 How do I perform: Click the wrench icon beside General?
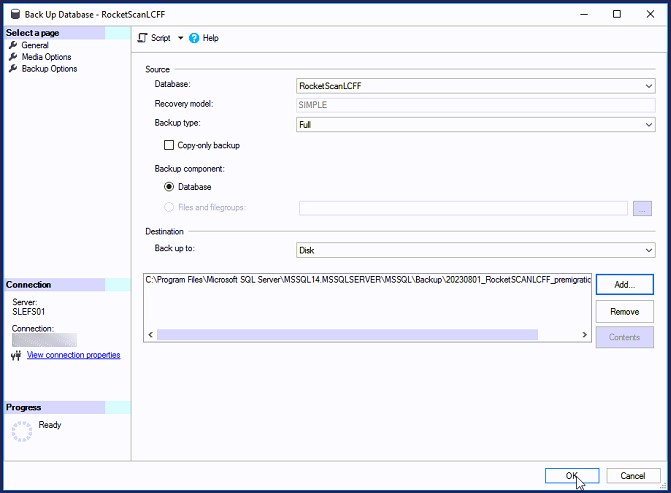click(13, 45)
